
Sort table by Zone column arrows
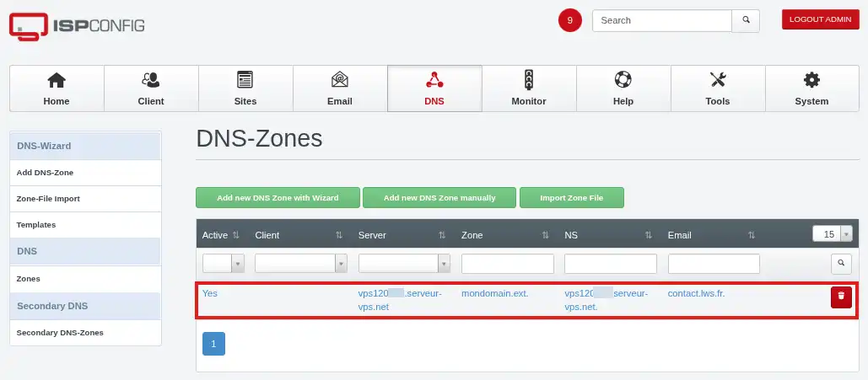pos(545,235)
